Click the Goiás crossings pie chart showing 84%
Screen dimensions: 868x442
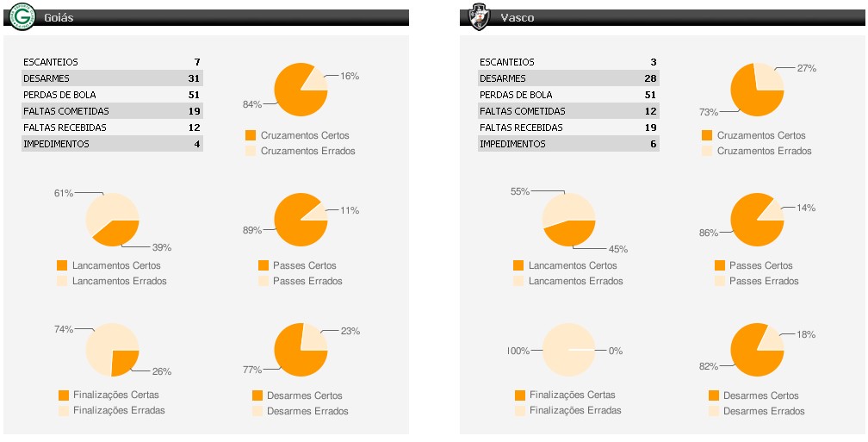(x=301, y=90)
